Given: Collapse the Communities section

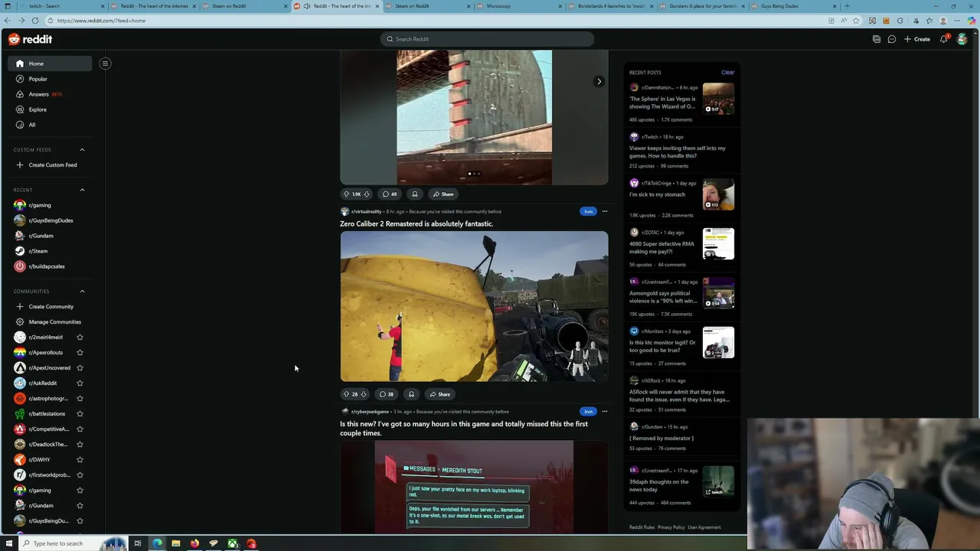Looking at the screenshot, I should tap(82, 291).
